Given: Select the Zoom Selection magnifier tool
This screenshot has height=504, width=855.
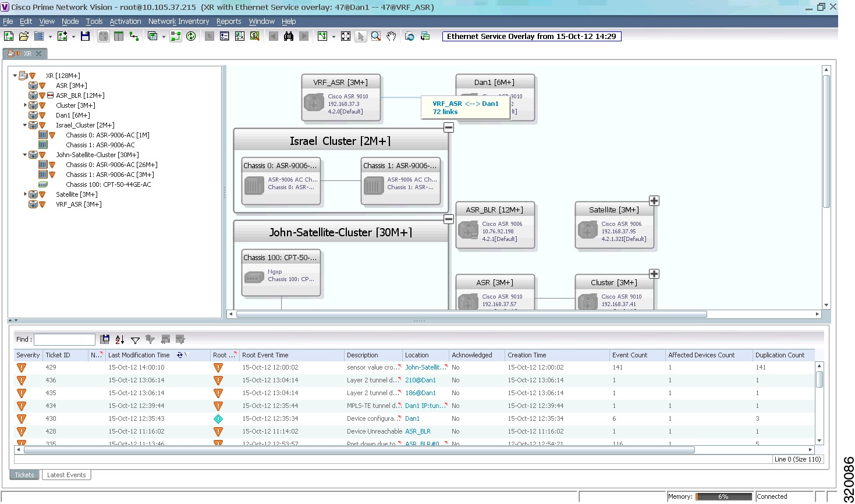Looking at the screenshot, I should pyautogui.click(x=376, y=36).
